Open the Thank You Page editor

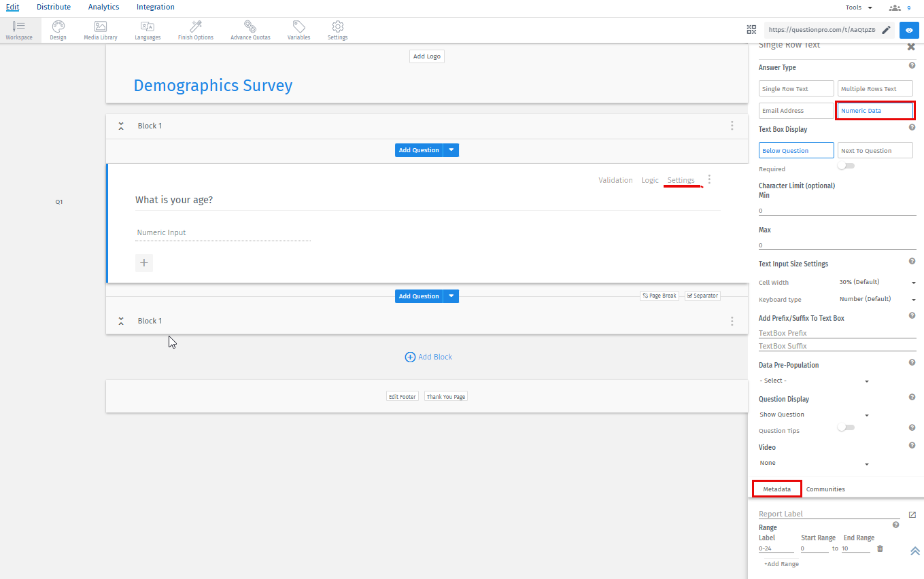(445, 396)
